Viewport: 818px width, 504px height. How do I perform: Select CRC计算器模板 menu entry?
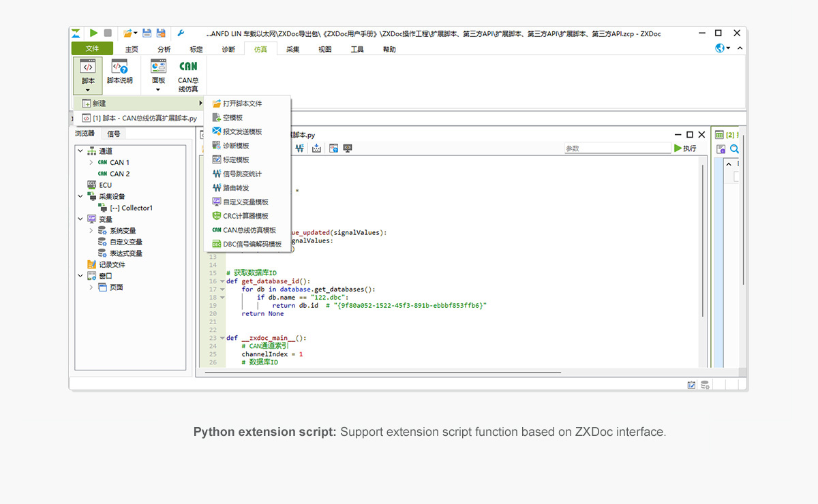245,216
